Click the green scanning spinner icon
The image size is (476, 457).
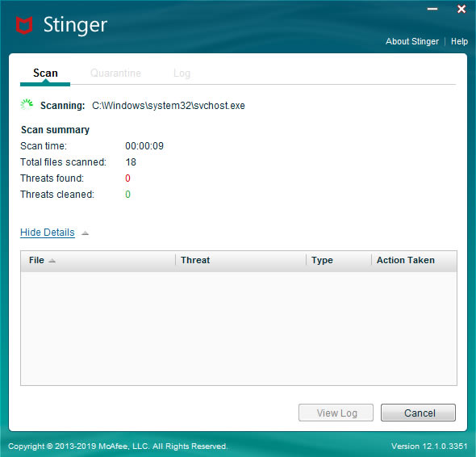(x=27, y=104)
